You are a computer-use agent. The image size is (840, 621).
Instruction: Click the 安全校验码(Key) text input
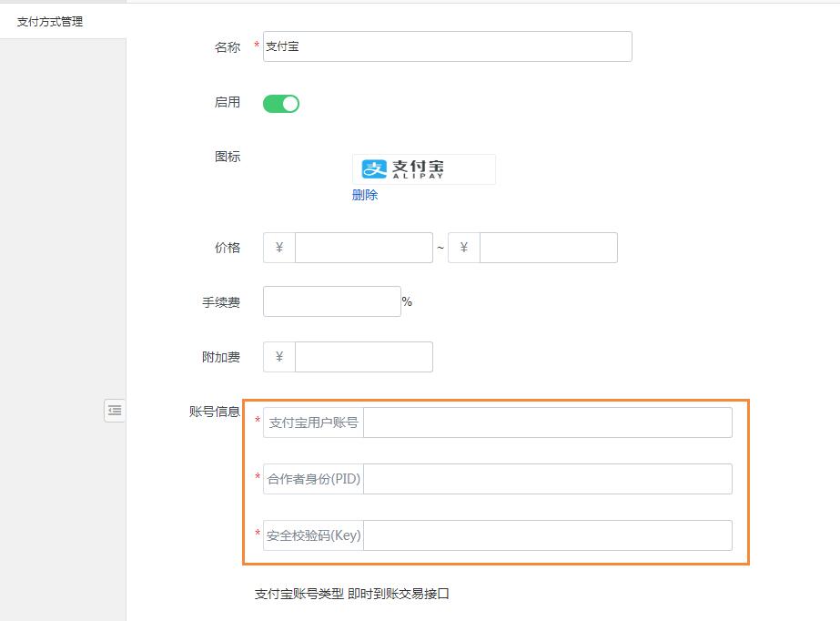point(547,535)
